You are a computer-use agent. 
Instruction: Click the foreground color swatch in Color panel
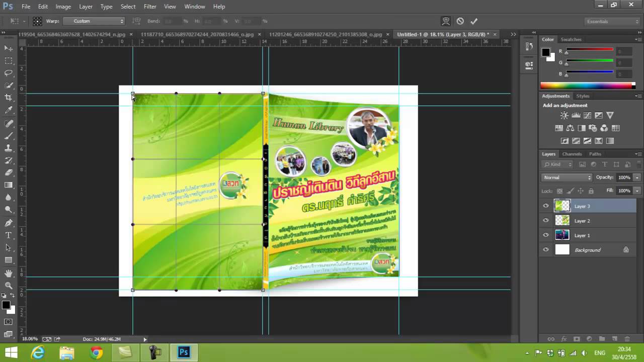tap(545, 52)
